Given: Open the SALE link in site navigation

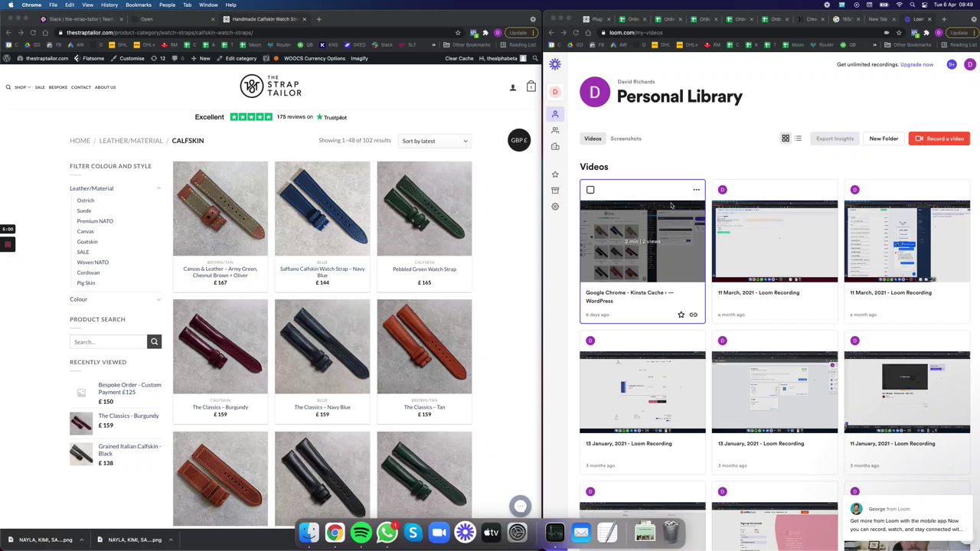Looking at the screenshot, I should [40, 87].
